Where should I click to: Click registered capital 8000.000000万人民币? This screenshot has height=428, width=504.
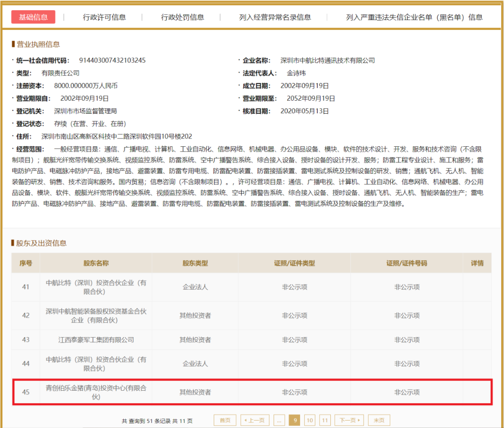[x=86, y=86]
